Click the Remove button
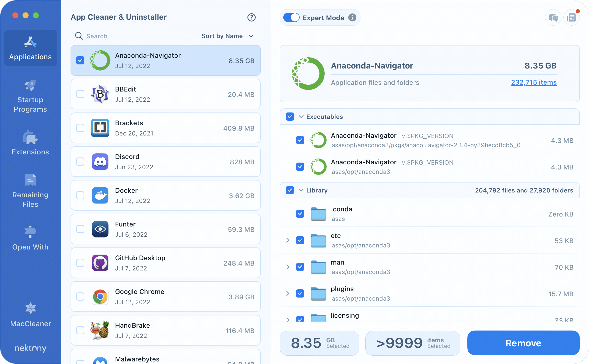 coord(523,343)
